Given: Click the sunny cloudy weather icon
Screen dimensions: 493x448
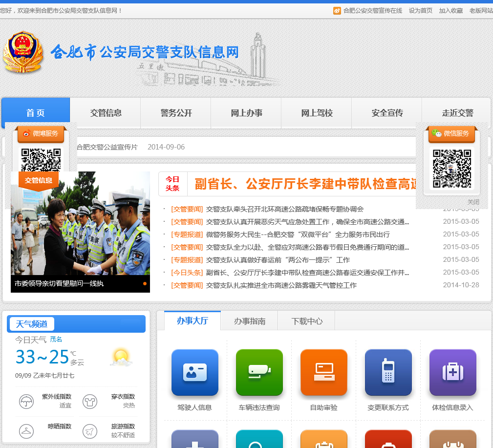Looking at the screenshot, I should pyautogui.click(x=121, y=358).
